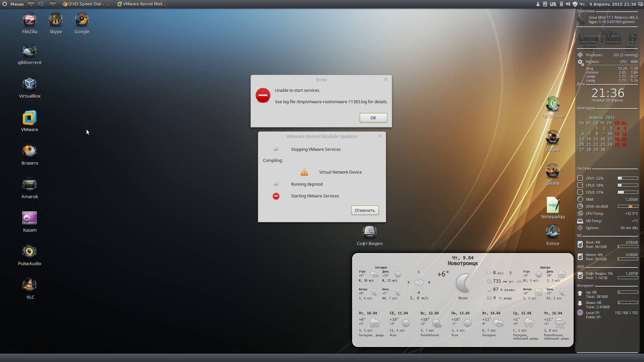The width and height of the screenshot is (644, 362).
Task: Switch to the FVD Speed Dial taskbar window
Action: point(86,4)
